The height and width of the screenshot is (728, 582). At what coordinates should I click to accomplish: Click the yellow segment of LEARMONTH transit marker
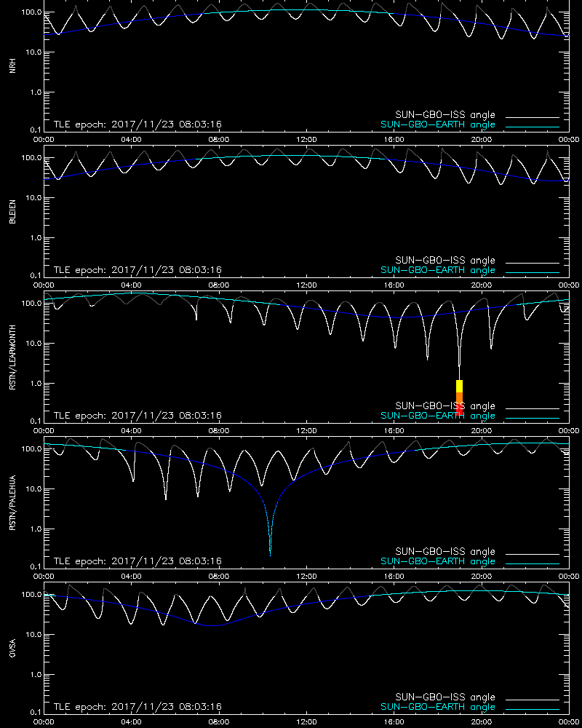tap(460, 387)
